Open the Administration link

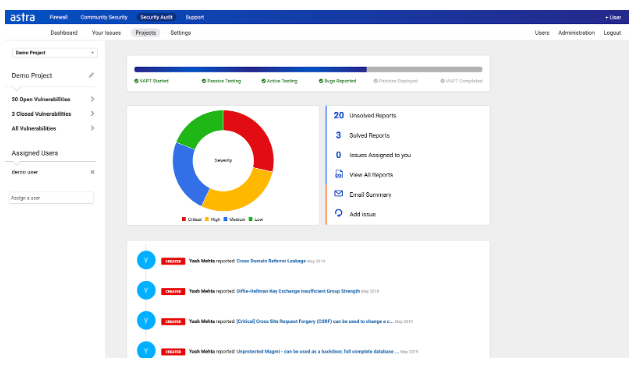tap(576, 33)
